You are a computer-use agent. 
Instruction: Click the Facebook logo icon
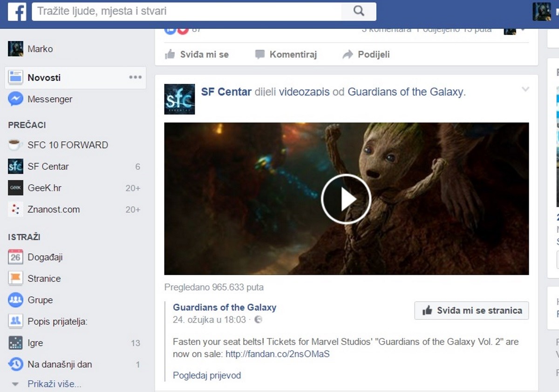(17, 12)
